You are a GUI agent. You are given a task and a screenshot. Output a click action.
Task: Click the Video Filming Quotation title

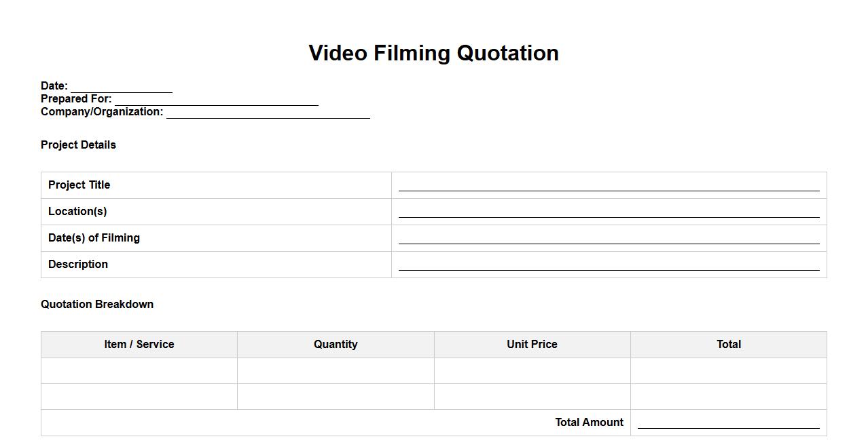pos(433,53)
